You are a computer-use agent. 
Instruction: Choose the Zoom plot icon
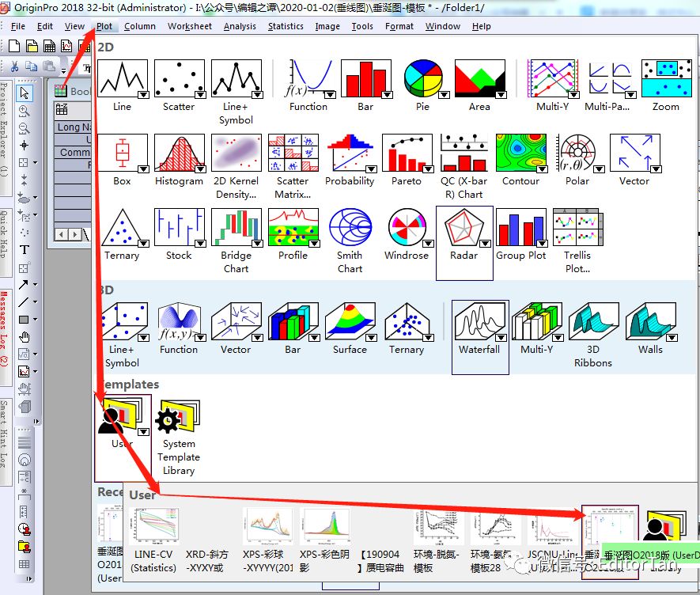667,78
